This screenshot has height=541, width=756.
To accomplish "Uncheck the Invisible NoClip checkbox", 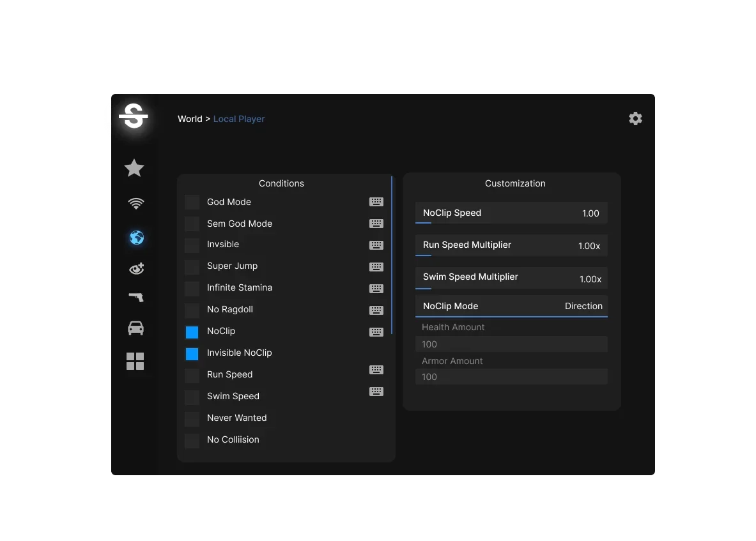I will [192, 354].
